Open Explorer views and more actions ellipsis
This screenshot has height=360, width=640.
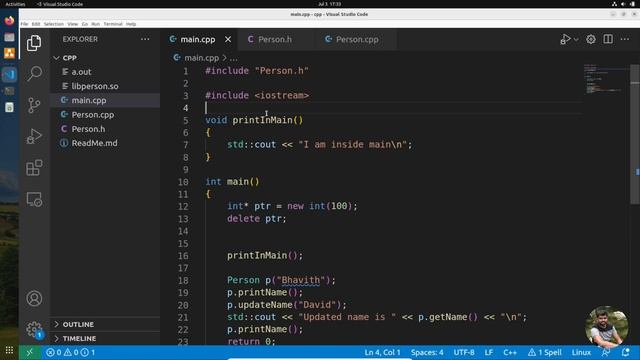(145, 39)
